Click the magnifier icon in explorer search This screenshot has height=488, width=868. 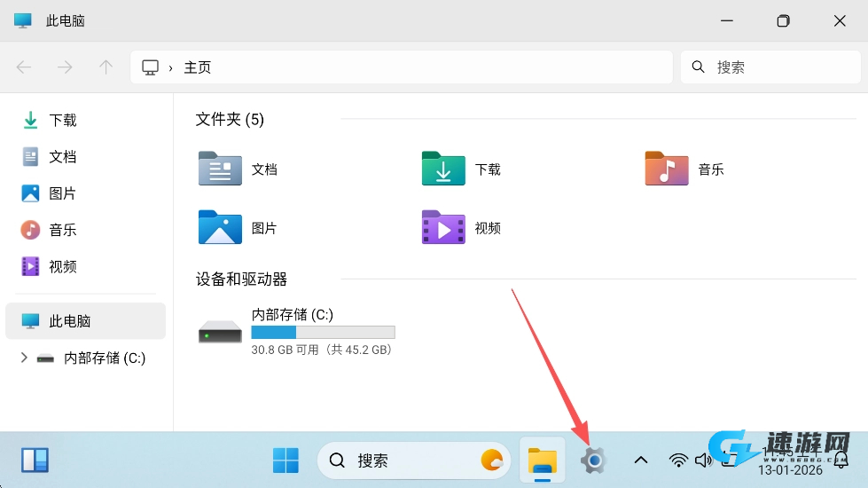point(698,67)
